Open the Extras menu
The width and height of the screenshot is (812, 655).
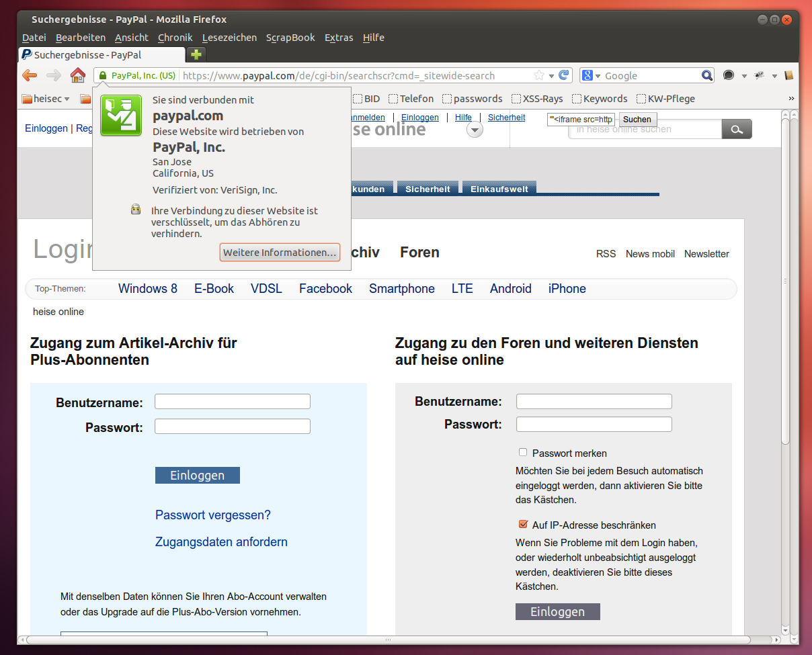(339, 38)
